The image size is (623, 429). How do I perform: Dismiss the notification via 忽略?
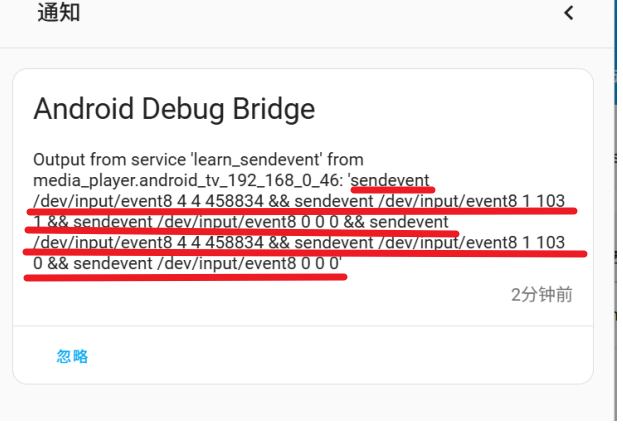click(x=72, y=356)
